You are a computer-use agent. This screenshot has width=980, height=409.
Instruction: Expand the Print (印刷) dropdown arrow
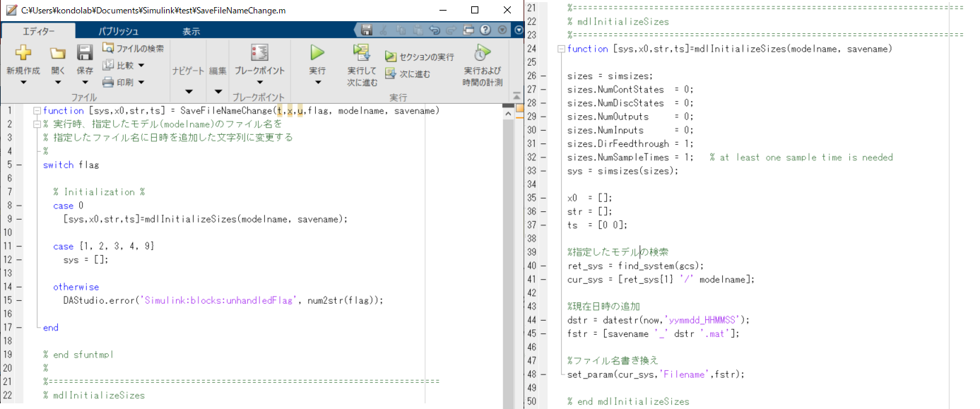[x=141, y=83]
